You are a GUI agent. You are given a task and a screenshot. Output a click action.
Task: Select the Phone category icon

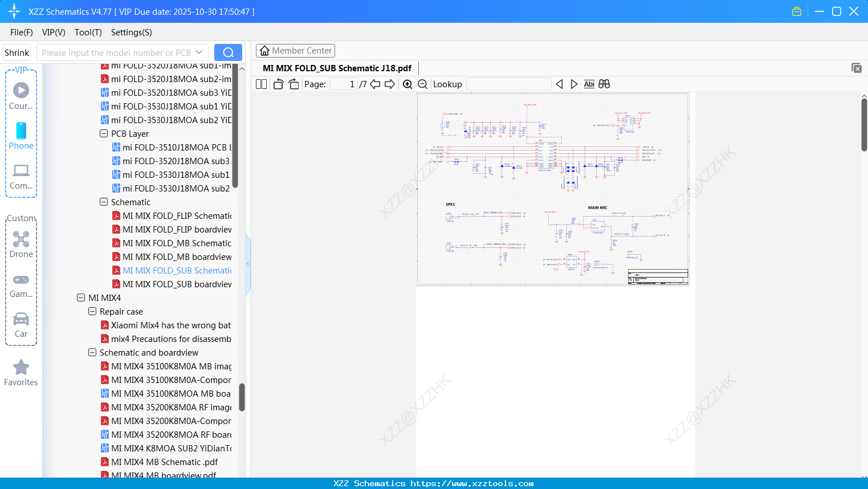[21, 136]
